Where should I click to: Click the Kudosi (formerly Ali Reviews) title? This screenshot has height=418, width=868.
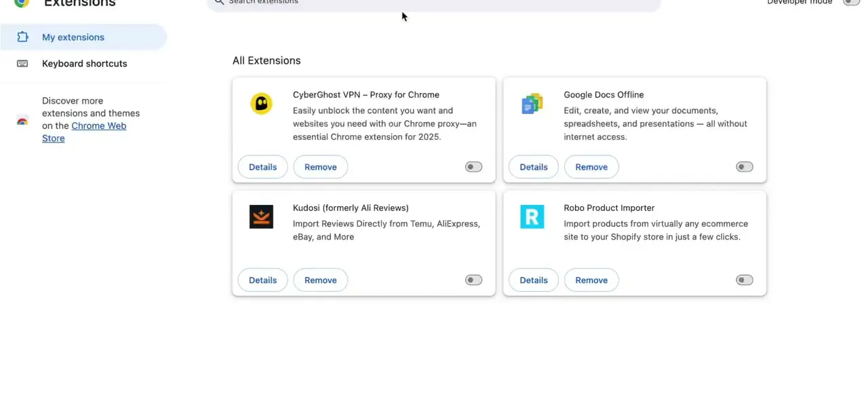(351, 208)
